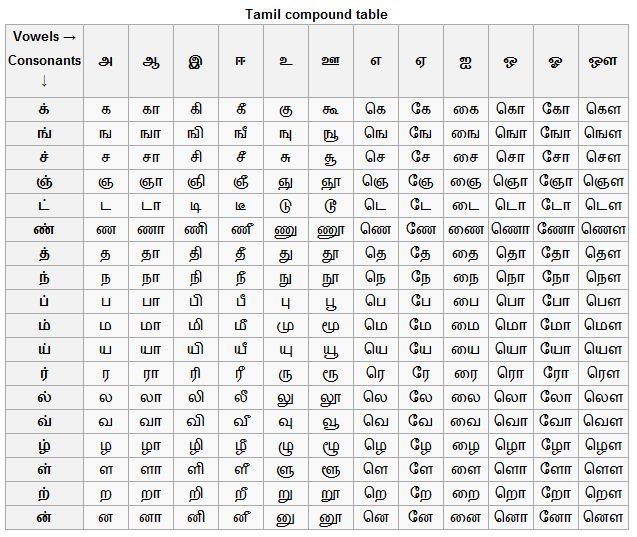The image size is (637, 537).
Task: Click the table cell மொ
Action: 510,325
